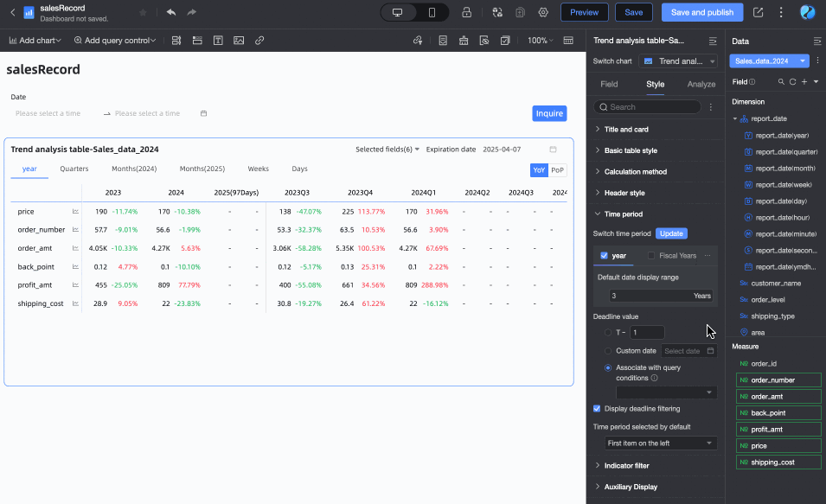Viewport: 826px width, 504px height.
Task: Click the star to favorite salesRecord
Action: tap(142, 12)
